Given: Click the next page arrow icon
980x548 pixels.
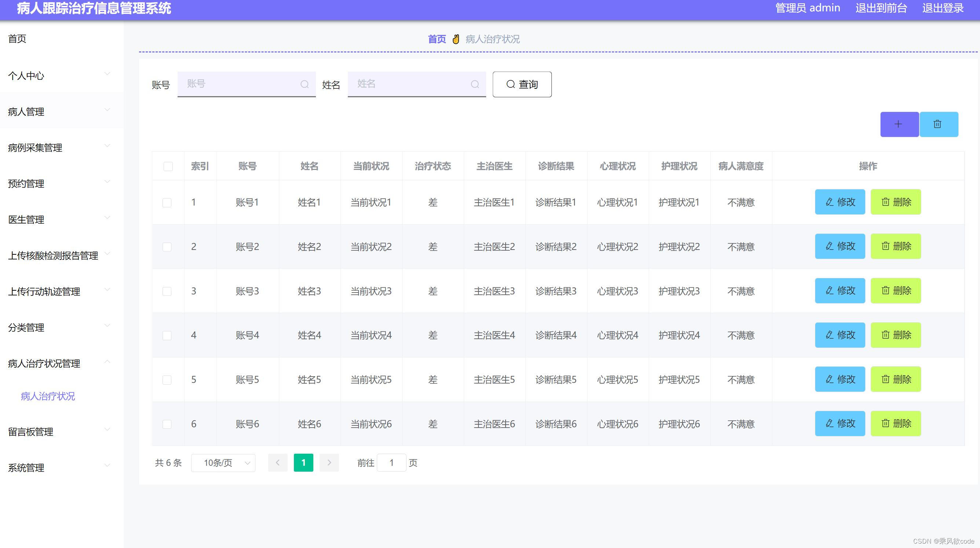Looking at the screenshot, I should click(329, 462).
